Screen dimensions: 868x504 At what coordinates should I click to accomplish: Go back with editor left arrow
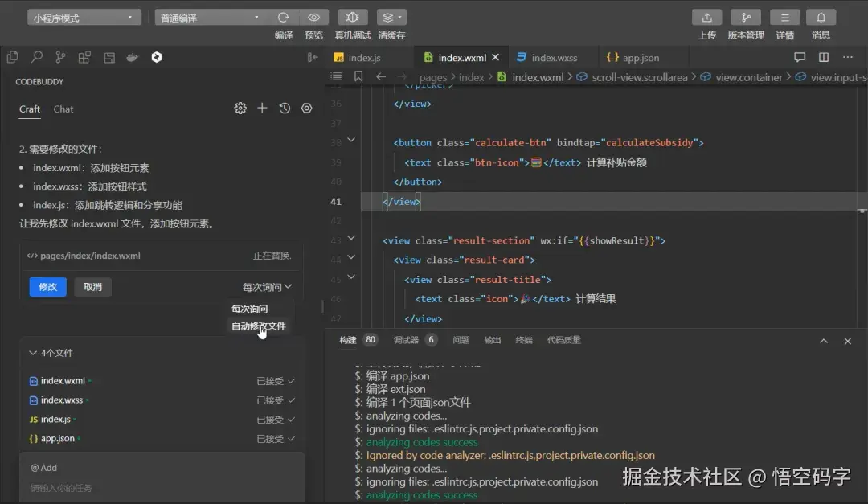(381, 76)
